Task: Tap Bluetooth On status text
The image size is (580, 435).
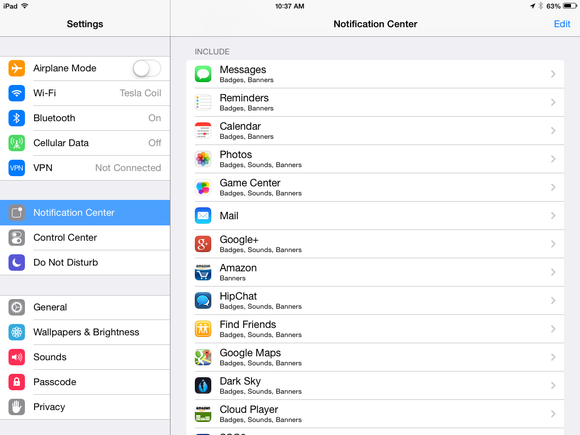Action: [x=155, y=118]
